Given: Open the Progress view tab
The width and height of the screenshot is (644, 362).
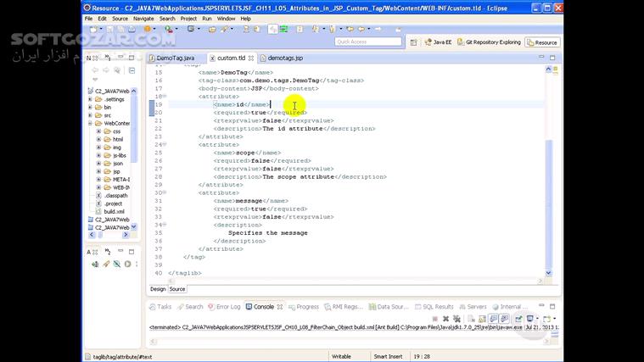Looking at the screenshot, I should pos(304,307).
